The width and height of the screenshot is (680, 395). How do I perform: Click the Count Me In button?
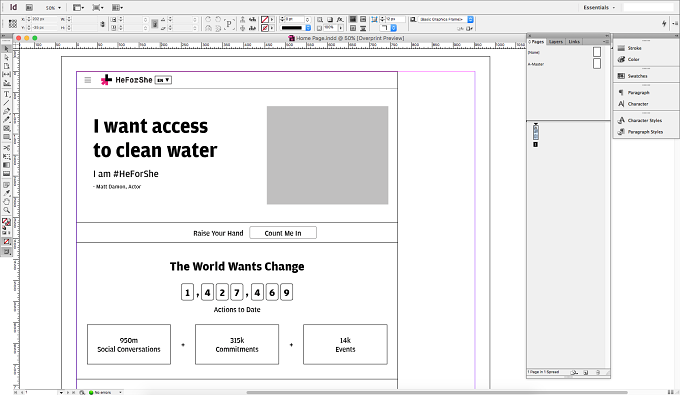[x=283, y=233]
